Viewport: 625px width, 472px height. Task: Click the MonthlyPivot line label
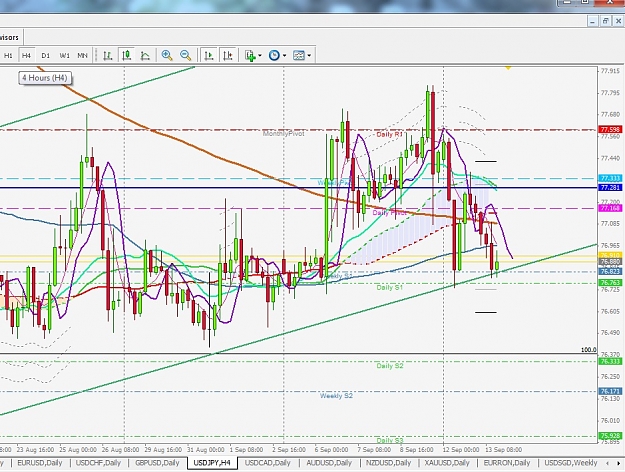tap(283, 134)
